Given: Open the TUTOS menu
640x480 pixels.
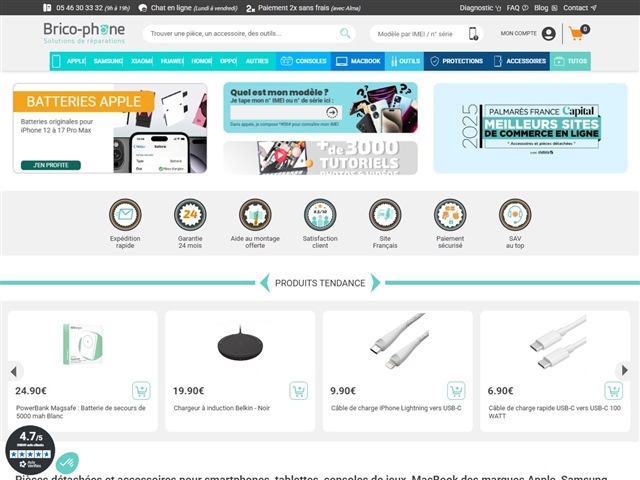Looking at the screenshot, I should (570, 61).
